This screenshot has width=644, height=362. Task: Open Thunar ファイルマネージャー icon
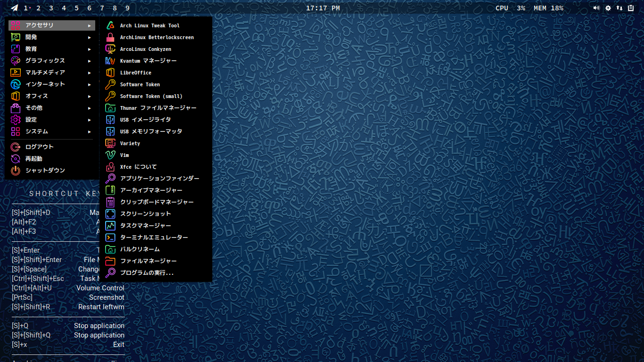coord(110,108)
